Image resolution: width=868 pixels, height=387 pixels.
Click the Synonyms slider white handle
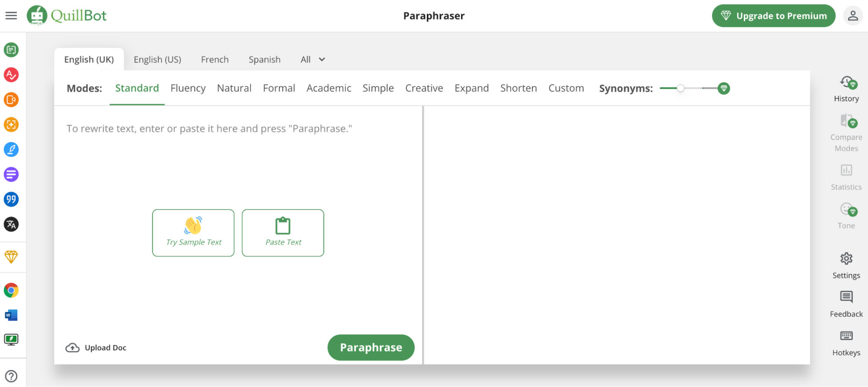[x=680, y=88]
